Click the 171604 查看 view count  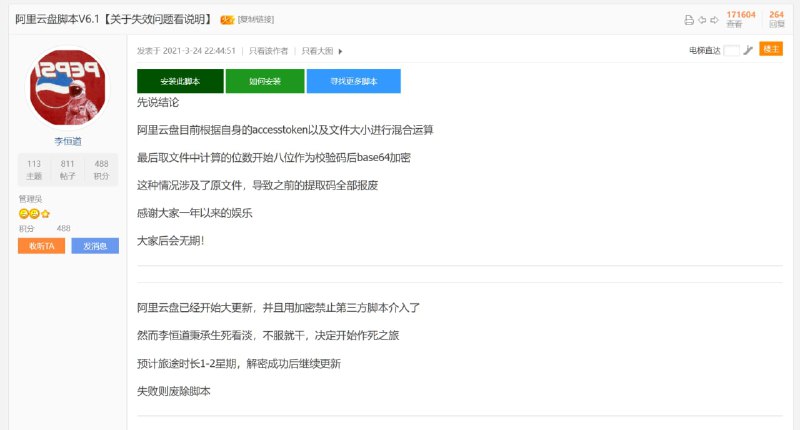coord(741,19)
